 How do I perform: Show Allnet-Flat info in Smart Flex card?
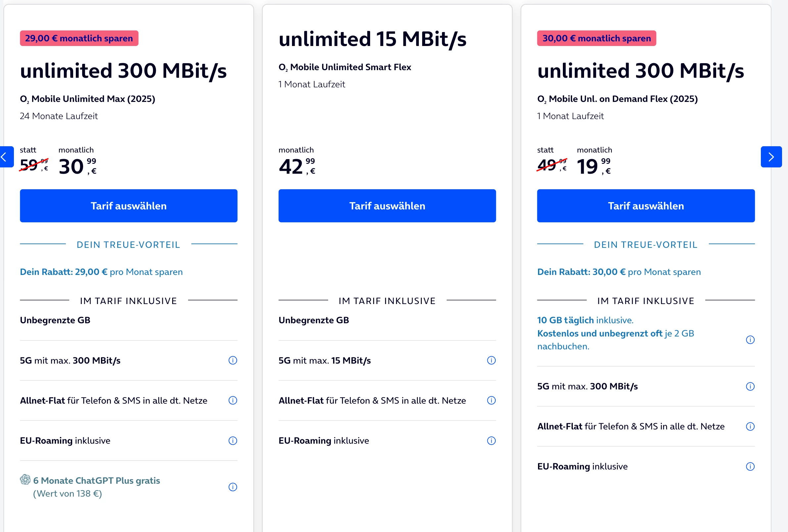coord(491,400)
